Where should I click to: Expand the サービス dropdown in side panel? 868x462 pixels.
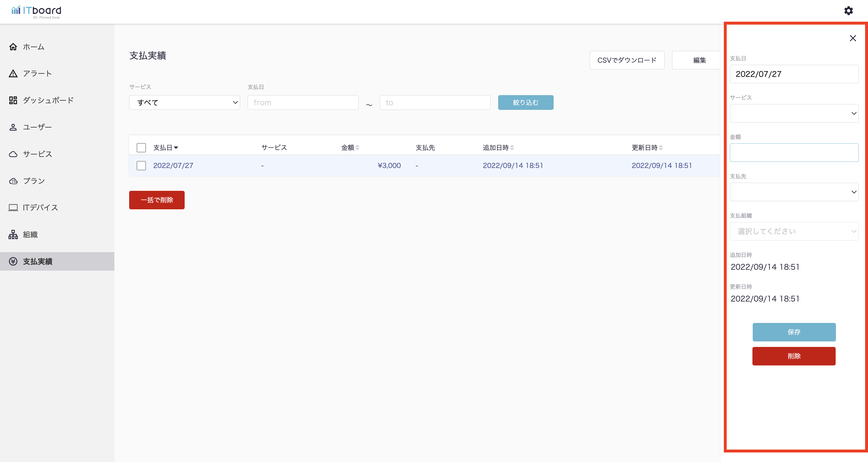[793, 113]
